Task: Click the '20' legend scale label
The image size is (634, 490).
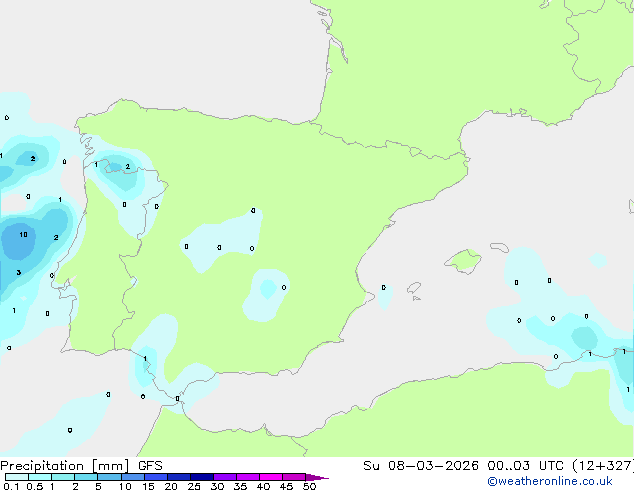Action: pyautogui.click(x=171, y=486)
